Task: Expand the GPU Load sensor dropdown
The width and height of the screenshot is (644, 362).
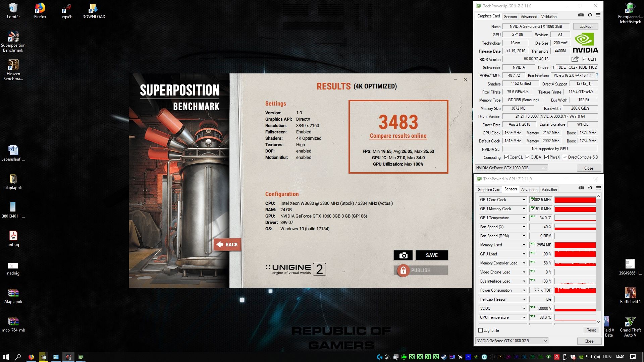Action: 524,254
